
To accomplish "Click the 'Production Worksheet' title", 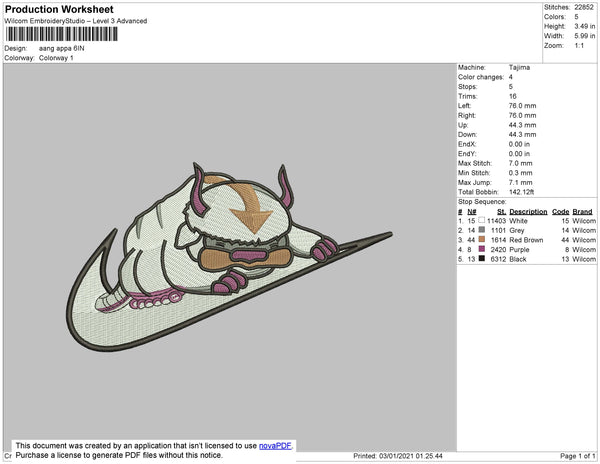I will click(59, 9).
